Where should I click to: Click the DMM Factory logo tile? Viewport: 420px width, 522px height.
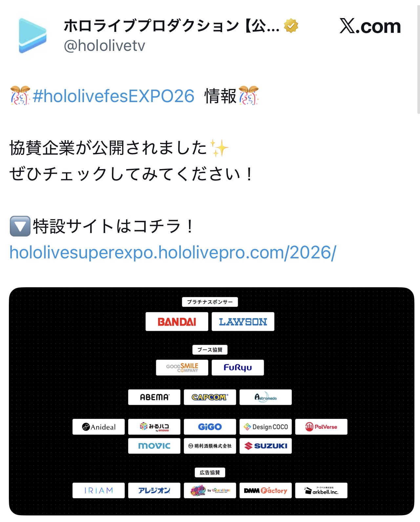click(x=265, y=490)
